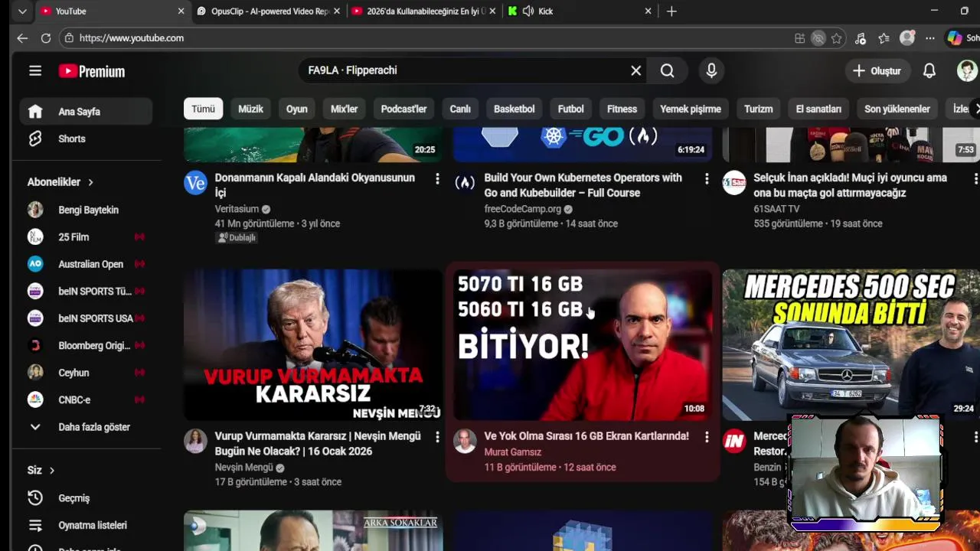Select the Futbol filter chip

tap(571, 109)
